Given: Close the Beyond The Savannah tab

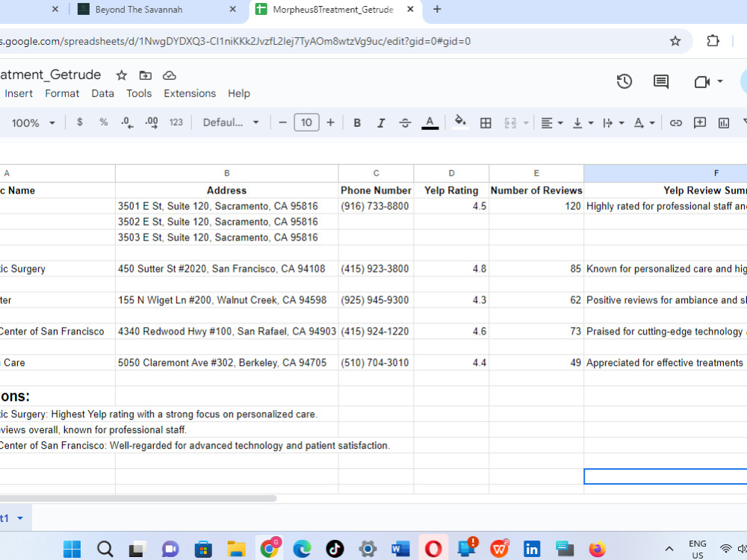Looking at the screenshot, I should (x=232, y=9).
